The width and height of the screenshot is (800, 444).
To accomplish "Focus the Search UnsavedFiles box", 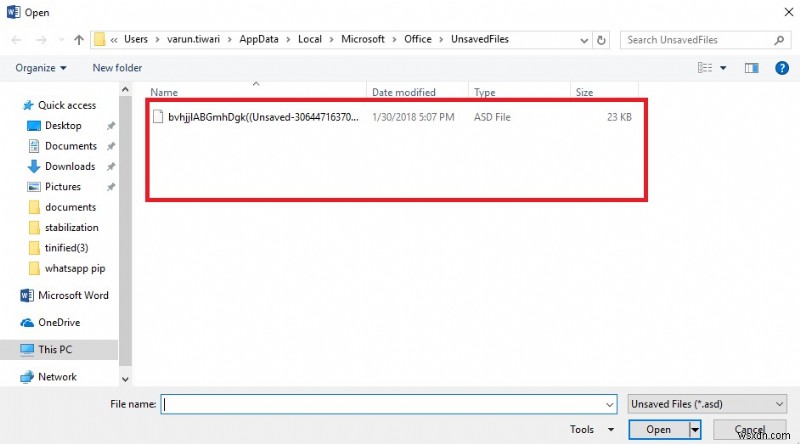I will (x=704, y=40).
